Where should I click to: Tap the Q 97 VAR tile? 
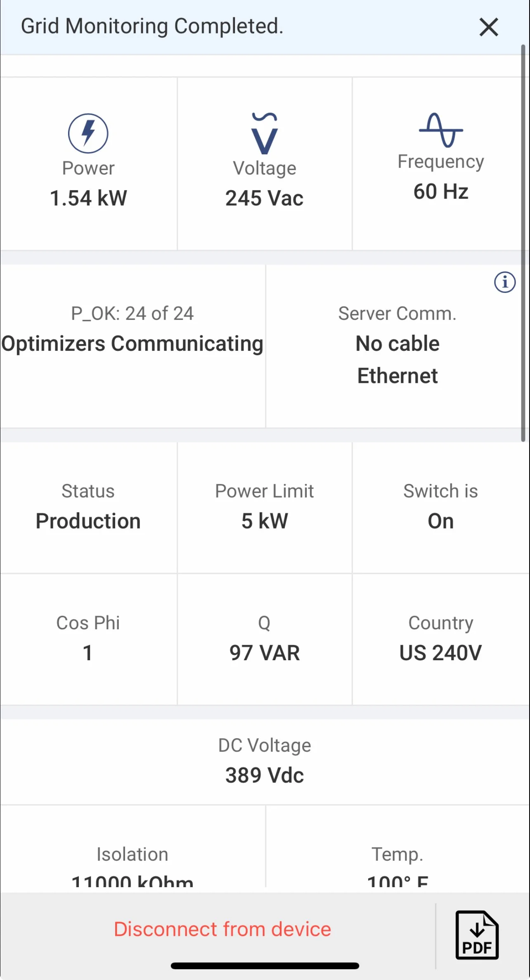coord(265,639)
